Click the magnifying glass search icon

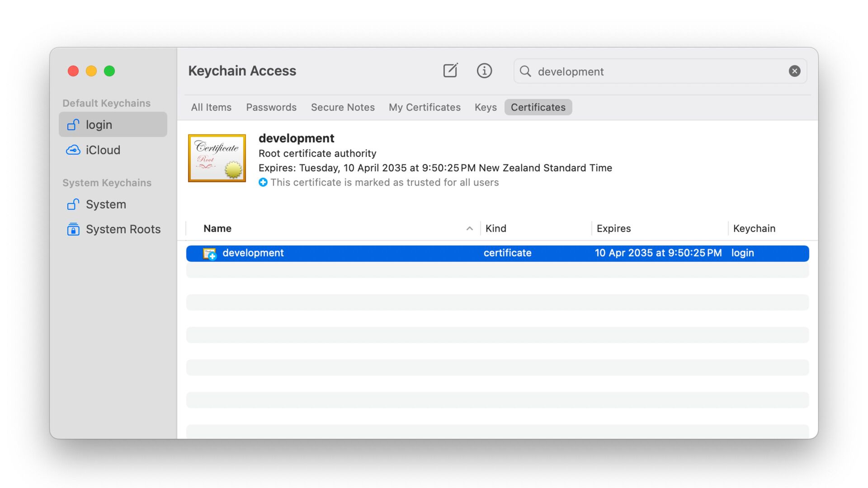pyautogui.click(x=525, y=71)
